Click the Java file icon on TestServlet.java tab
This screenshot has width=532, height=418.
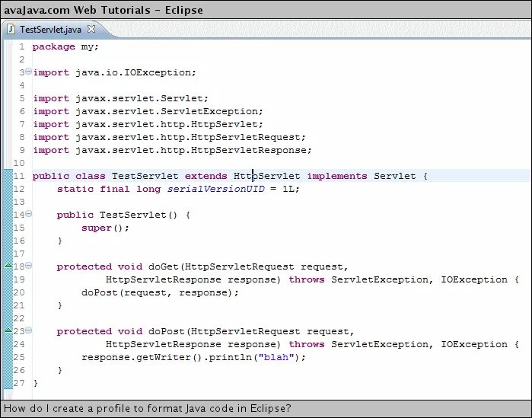coord(11,29)
